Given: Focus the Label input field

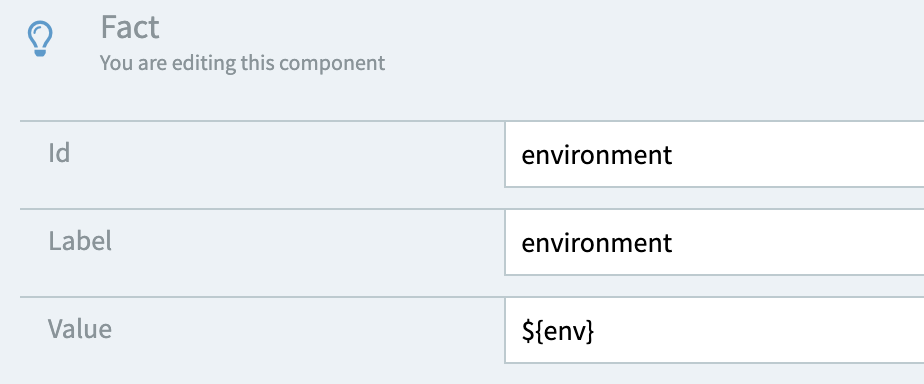Looking at the screenshot, I should pyautogui.click(x=714, y=242).
